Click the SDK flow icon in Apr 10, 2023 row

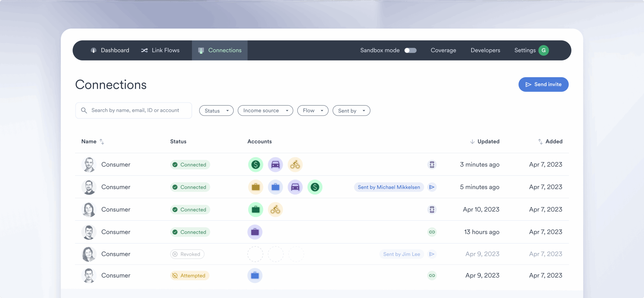click(x=432, y=210)
